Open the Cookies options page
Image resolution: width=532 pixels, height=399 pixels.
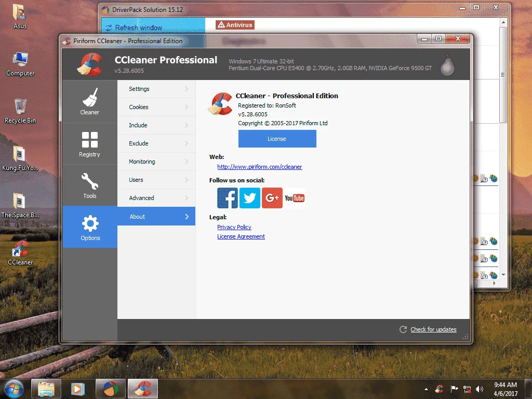(x=156, y=107)
